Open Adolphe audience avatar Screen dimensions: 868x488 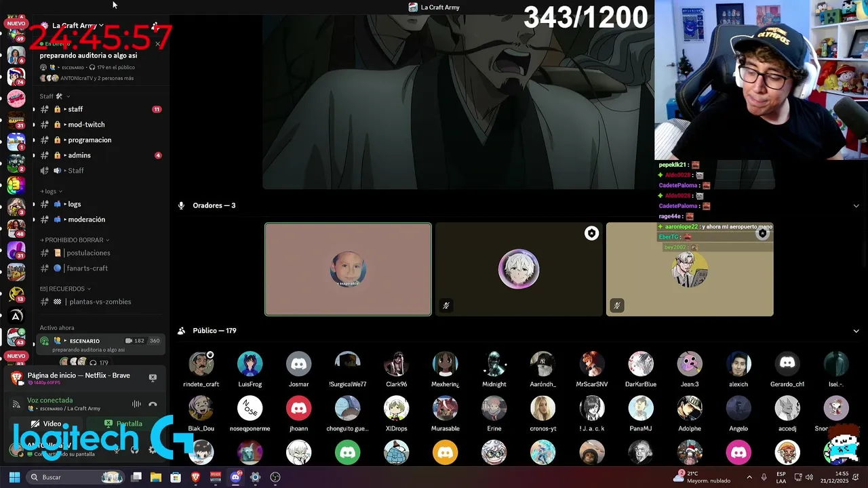[x=690, y=409]
